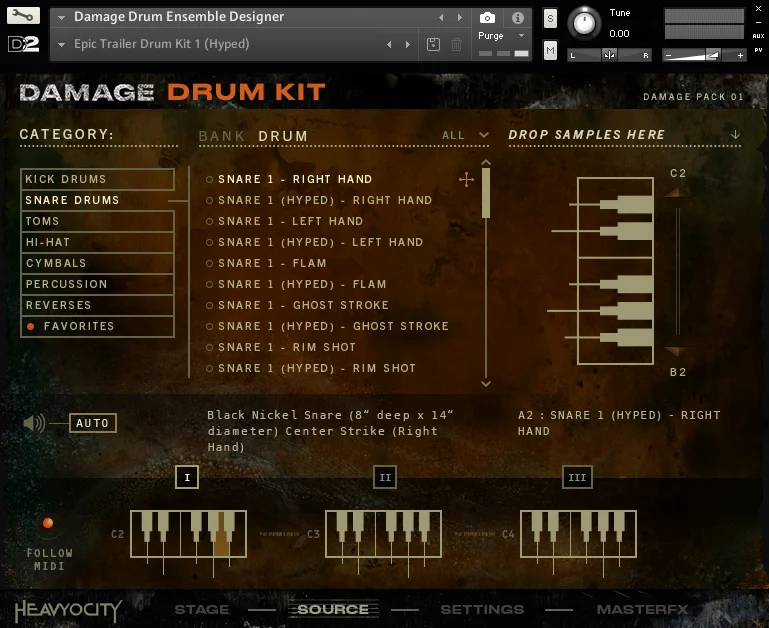Screen dimensions: 769x628
Task: Switch to the SOURCE tab
Action: click(x=333, y=609)
